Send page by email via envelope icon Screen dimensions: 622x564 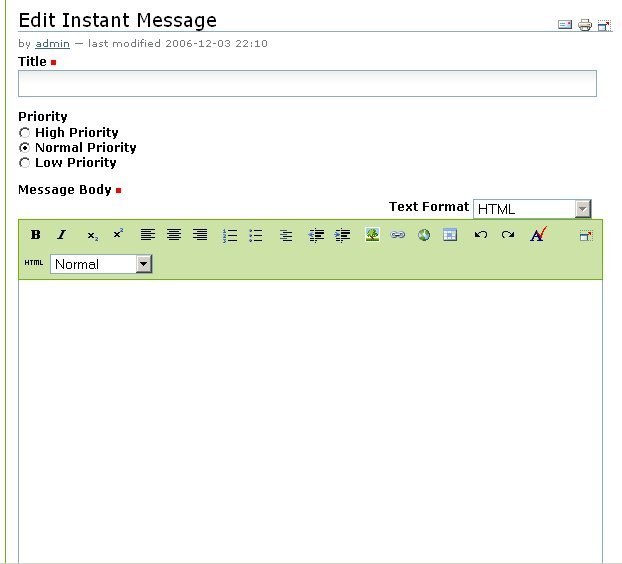[565, 25]
